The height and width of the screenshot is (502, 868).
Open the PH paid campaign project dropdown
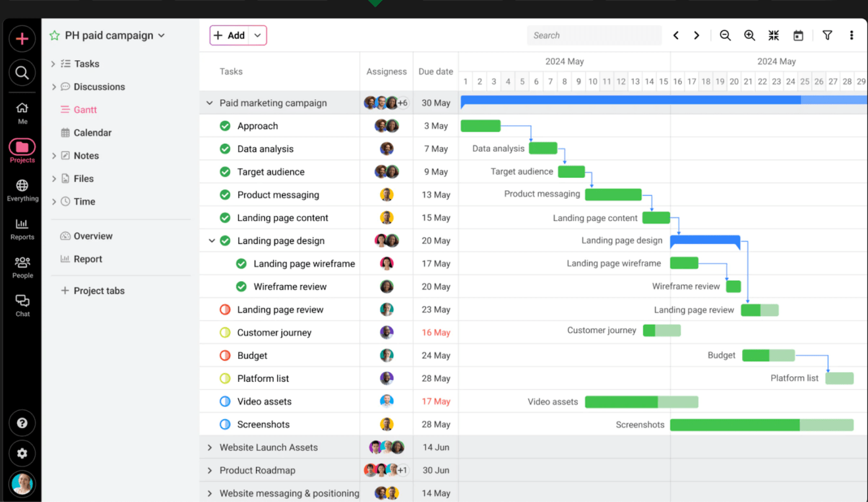[161, 36]
